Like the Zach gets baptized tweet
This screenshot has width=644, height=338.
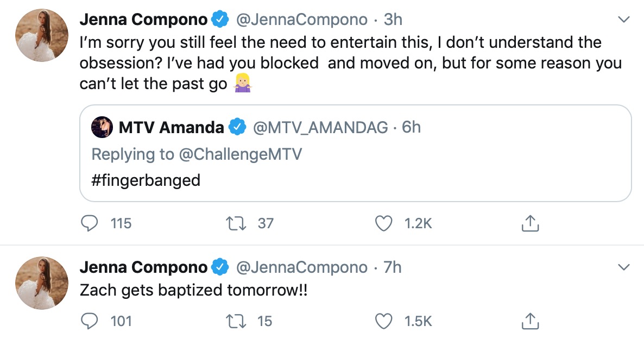(384, 321)
